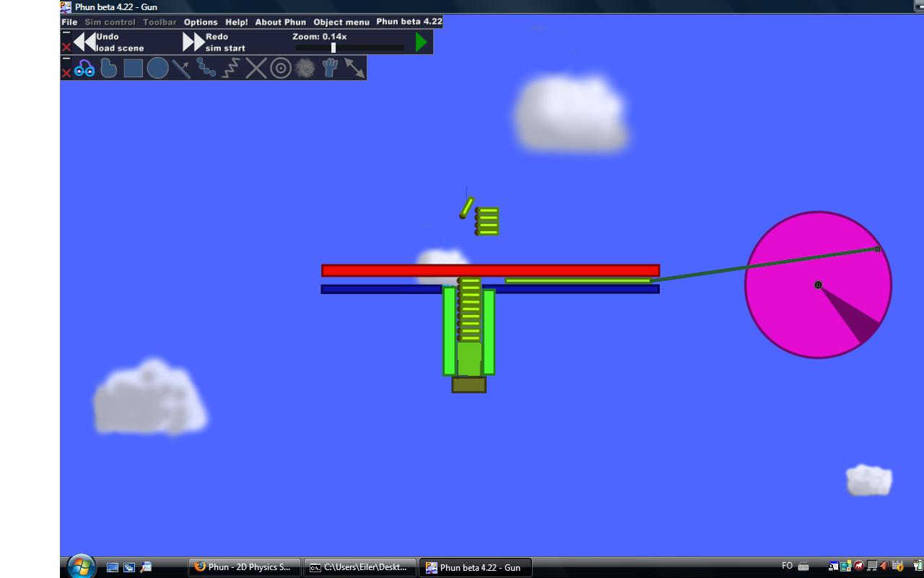
Task: Choose the circle drawing tool
Action: pos(157,69)
